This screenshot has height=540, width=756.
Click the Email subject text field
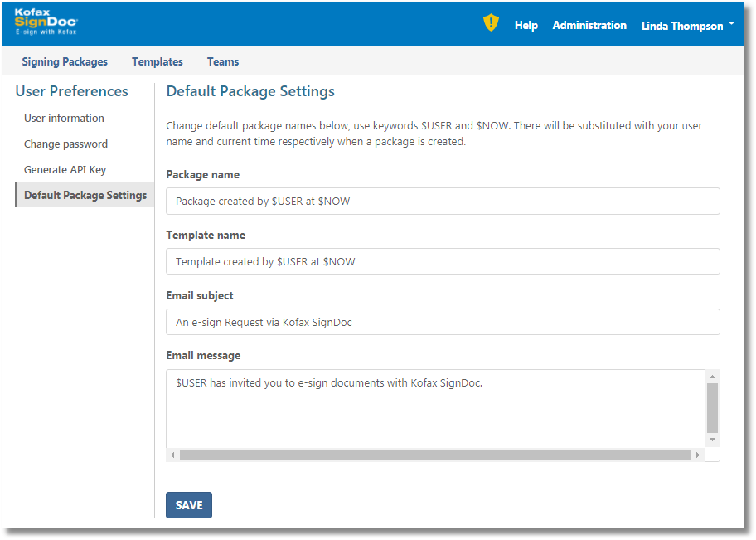tap(443, 322)
